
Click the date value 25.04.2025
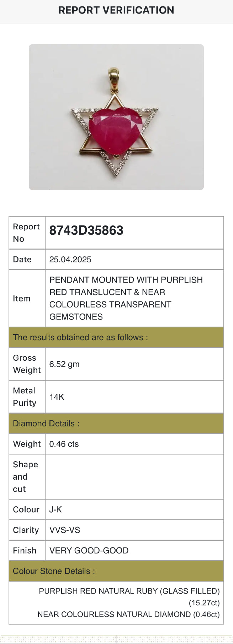pos(70,260)
